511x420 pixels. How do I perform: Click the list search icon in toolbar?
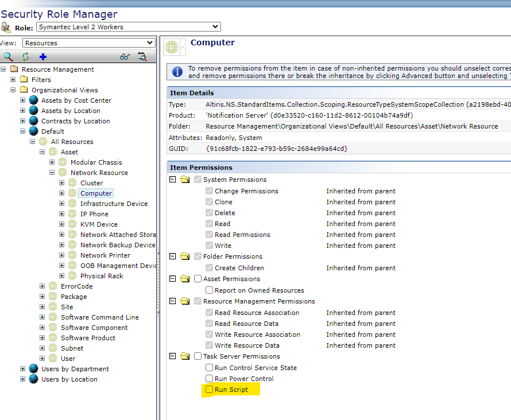coord(142,57)
